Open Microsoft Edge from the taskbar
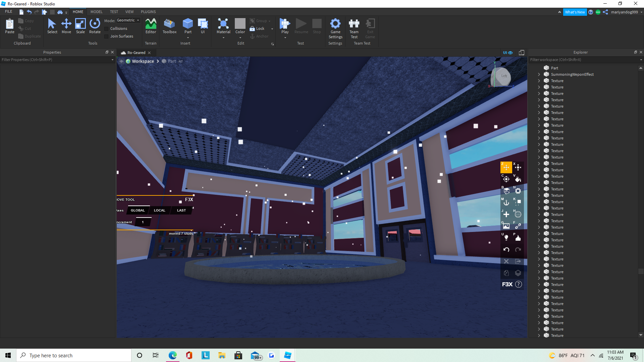644x362 pixels. click(172, 355)
